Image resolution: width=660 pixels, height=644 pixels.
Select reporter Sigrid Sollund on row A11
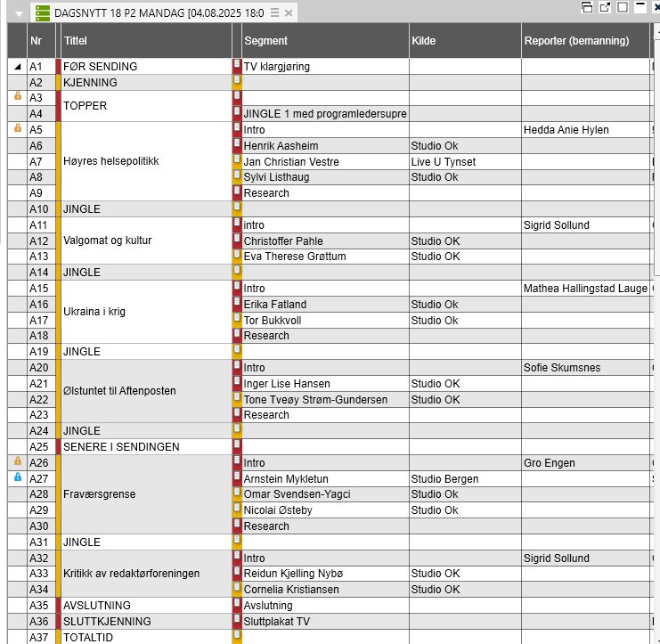pyautogui.click(x=585, y=225)
